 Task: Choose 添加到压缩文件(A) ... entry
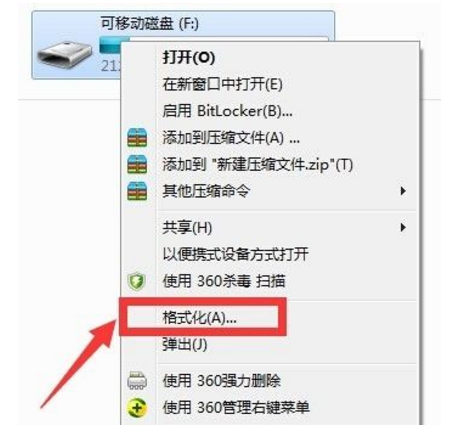231,137
